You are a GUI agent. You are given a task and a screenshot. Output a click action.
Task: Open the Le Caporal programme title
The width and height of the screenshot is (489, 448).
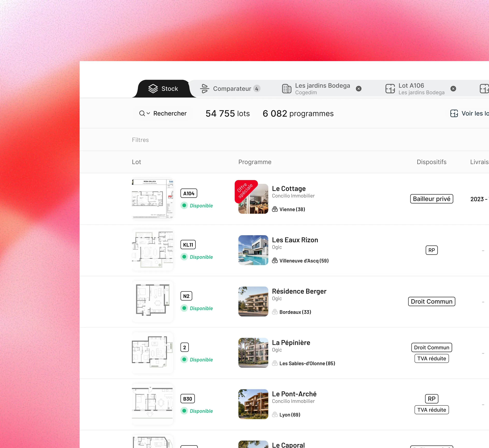tap(288, 445)
